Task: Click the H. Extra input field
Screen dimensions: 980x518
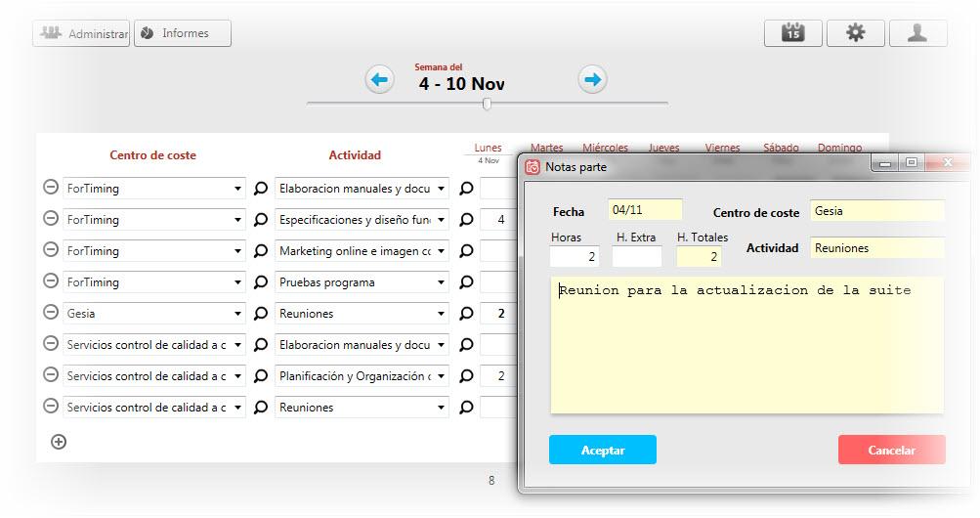Action: click(636, 256)
